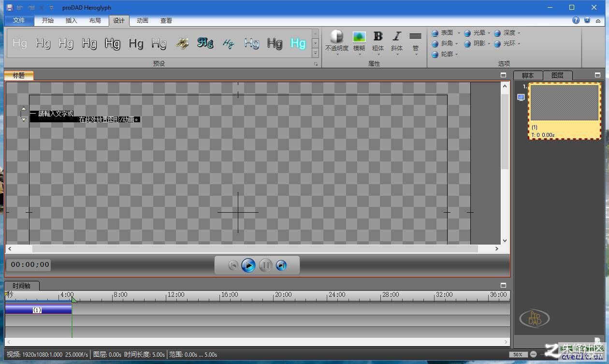Start playback with the blue play button

tap(248, 265)
